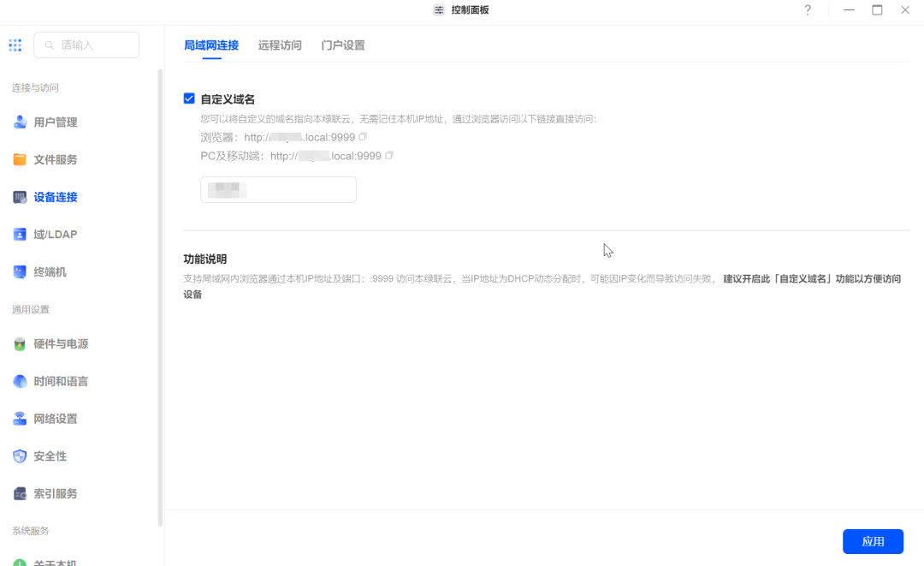The image size is (924, 566).
Task: Click the 控制面板 title icon
Action: [439, 10]
